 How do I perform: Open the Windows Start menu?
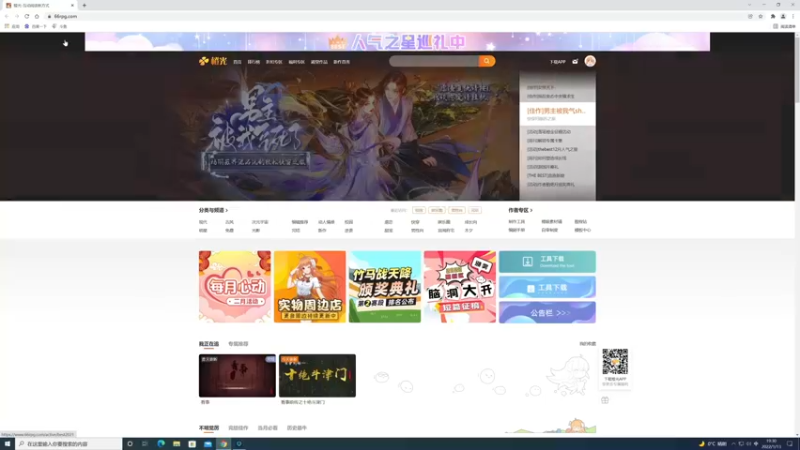[7, 444]
